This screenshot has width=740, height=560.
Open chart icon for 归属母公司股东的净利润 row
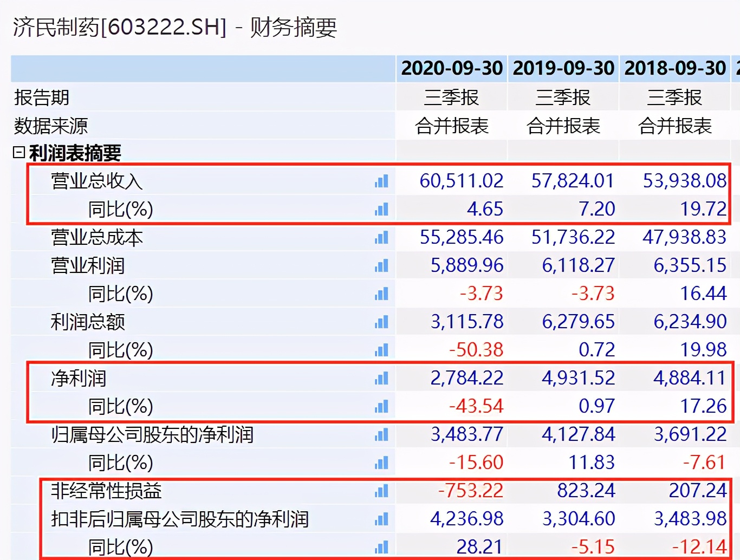click(x=381, y=434)
